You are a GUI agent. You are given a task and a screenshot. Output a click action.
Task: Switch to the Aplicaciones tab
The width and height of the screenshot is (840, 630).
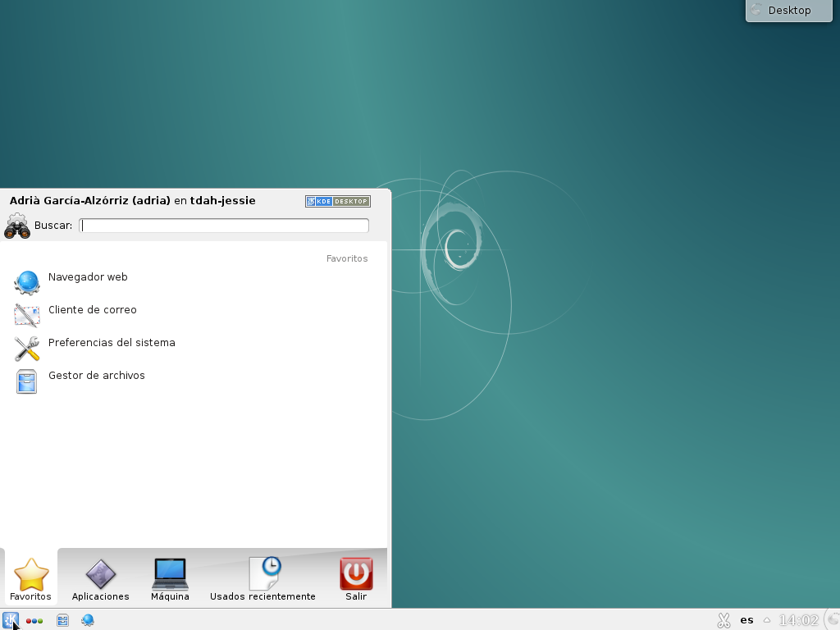(x=101, y=579)
